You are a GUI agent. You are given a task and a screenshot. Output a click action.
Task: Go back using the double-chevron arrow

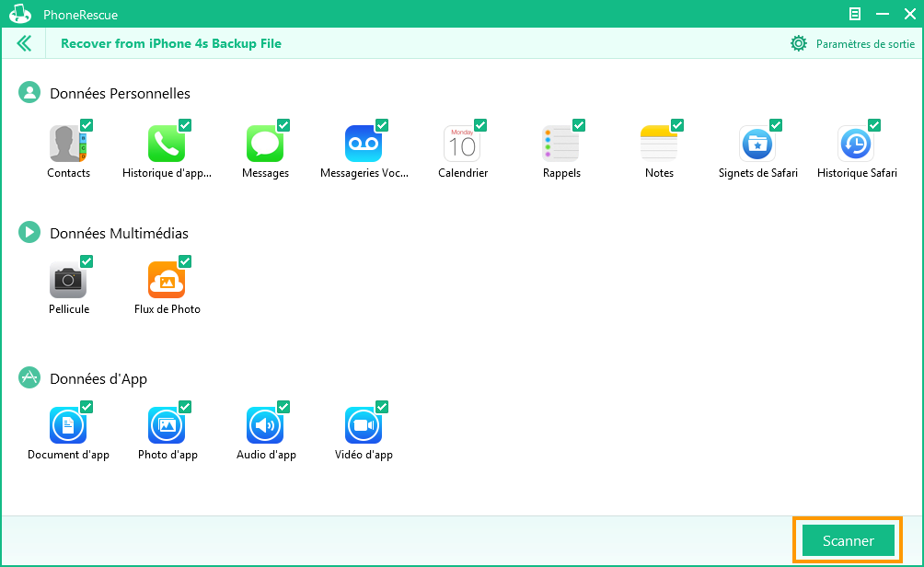[24, 43]
